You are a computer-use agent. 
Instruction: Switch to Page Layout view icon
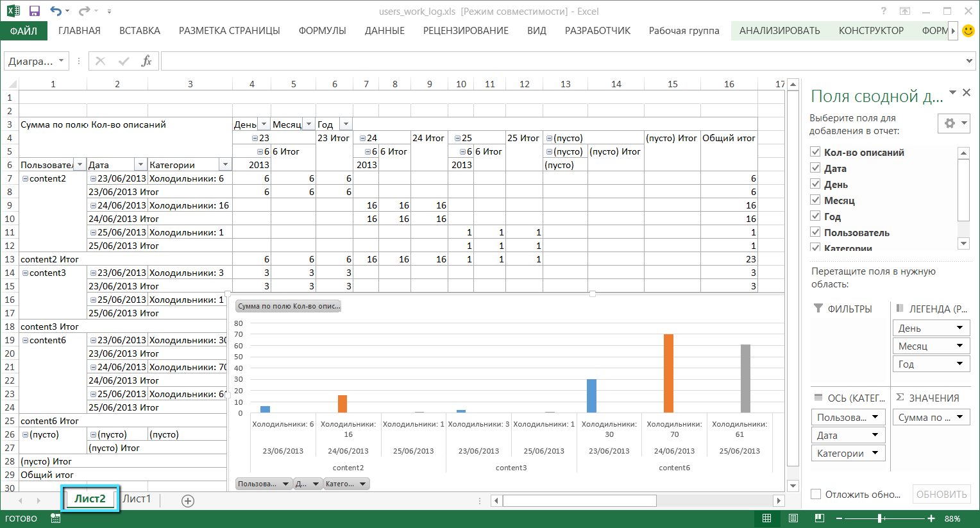point(793,518)
